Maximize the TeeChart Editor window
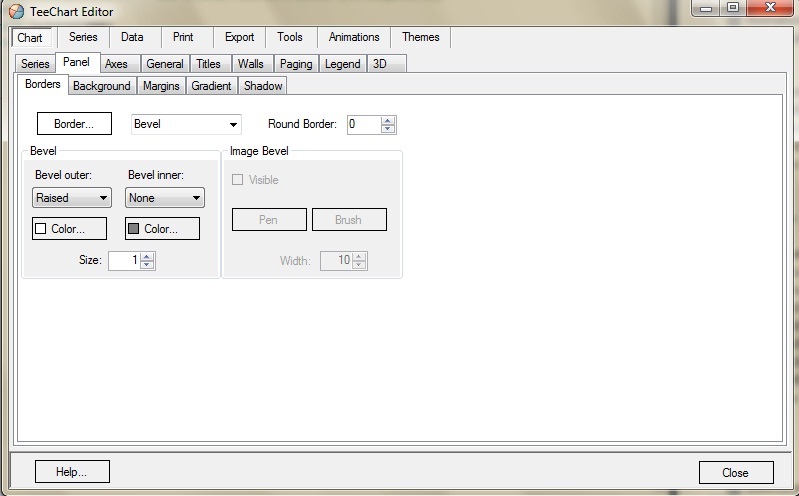 pyautogui.click(x=733, y=8)
